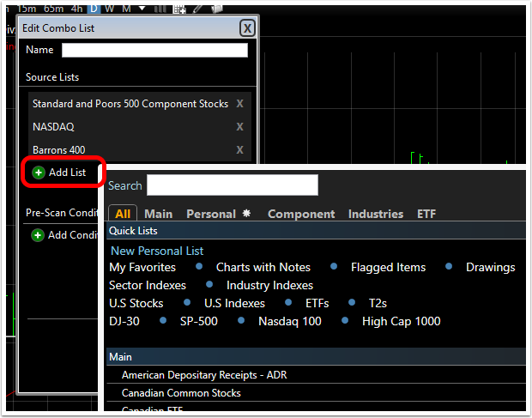Viewport: 532px width, 418px height.
Task: Choose My Favorites quick list
Action: click(142, 267)
